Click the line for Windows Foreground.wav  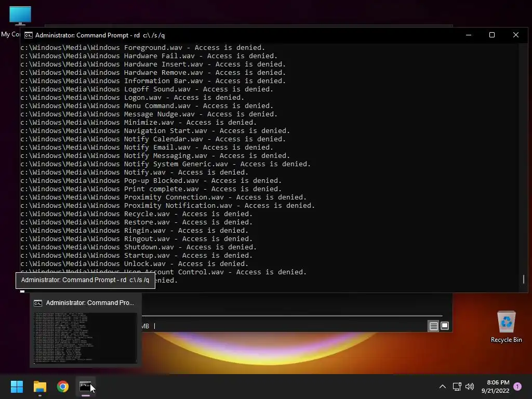[142, 47]
